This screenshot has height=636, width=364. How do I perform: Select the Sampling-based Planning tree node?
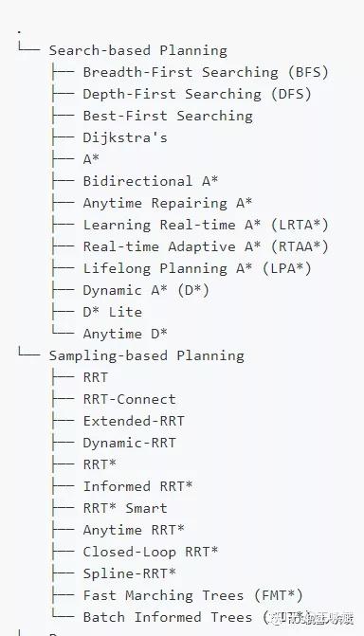[x=147, y=355]
